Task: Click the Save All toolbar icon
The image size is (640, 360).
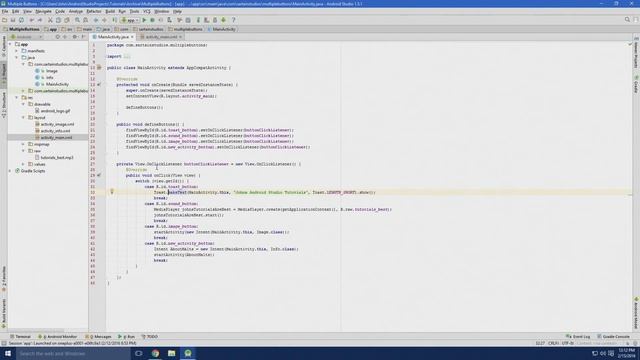Action: tap(13, 20)
